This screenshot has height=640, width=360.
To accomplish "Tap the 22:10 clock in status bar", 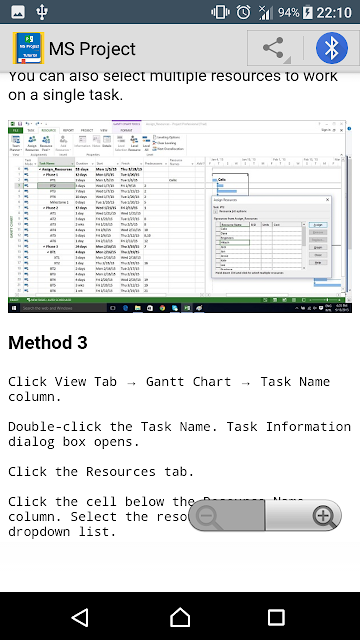I will pos(334,13).
